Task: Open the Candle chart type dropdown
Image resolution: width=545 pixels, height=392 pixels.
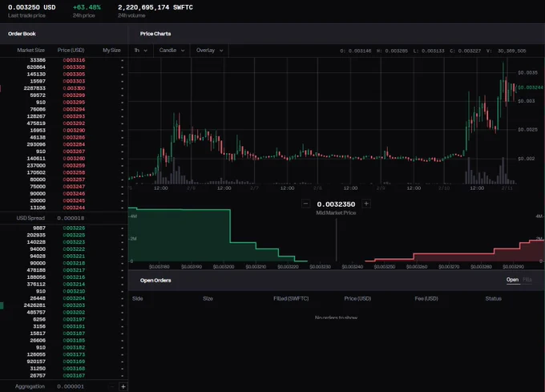Action: pos(172,51)
